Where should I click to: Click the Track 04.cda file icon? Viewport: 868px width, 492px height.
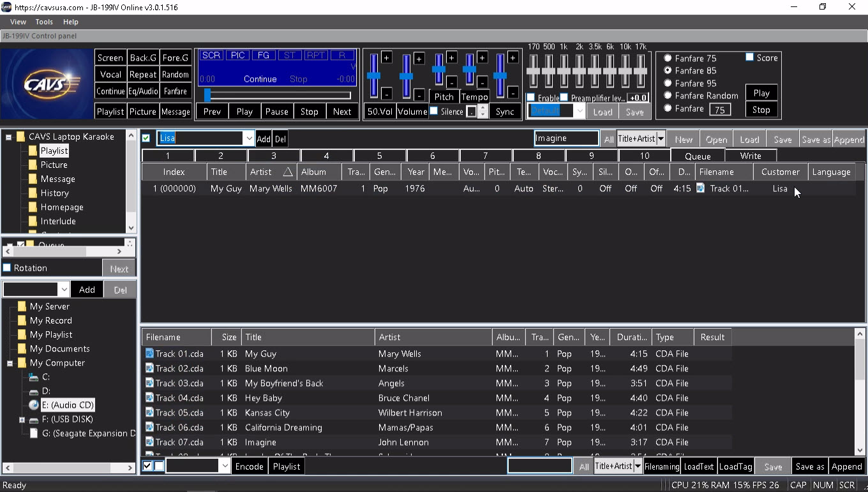pos(150,397)
